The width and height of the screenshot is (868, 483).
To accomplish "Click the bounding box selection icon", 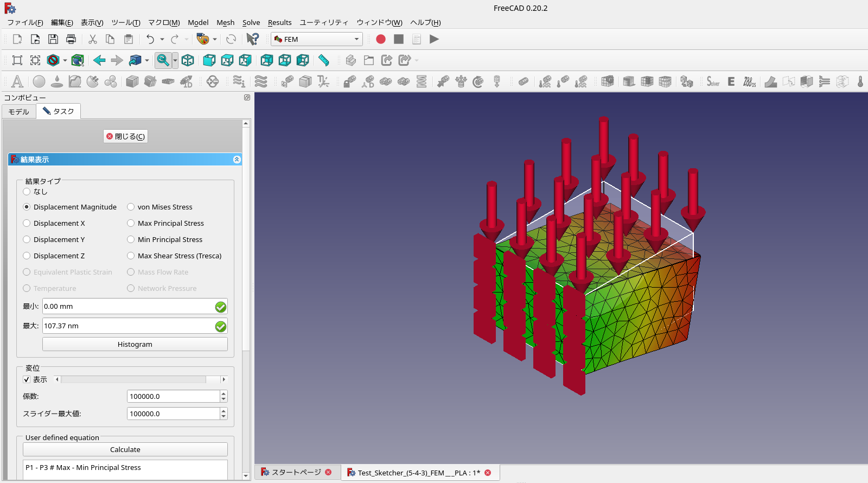I will tap(78, 60).
